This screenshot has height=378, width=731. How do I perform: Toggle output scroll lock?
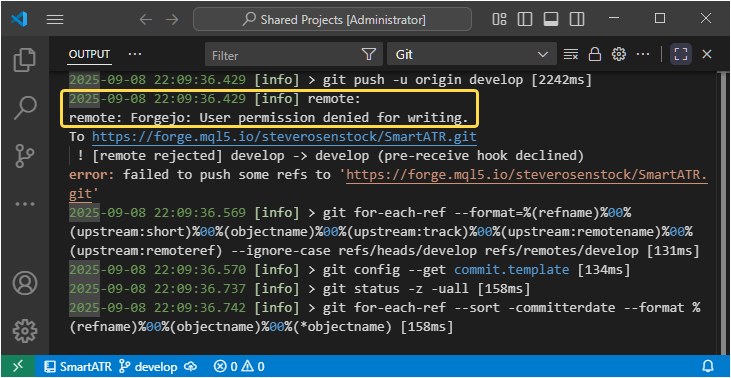click(594, 55)
